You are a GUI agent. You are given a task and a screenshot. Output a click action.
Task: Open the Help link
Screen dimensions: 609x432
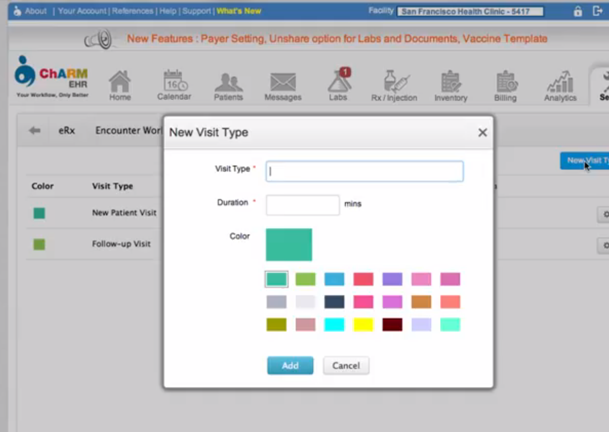(168, 11)
